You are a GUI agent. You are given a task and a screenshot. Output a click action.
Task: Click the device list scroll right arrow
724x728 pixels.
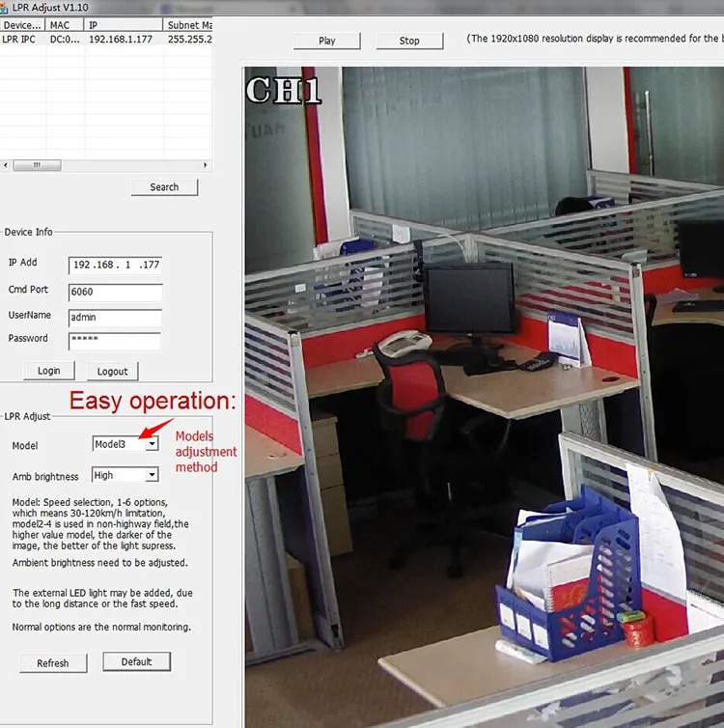pos(205,165)
